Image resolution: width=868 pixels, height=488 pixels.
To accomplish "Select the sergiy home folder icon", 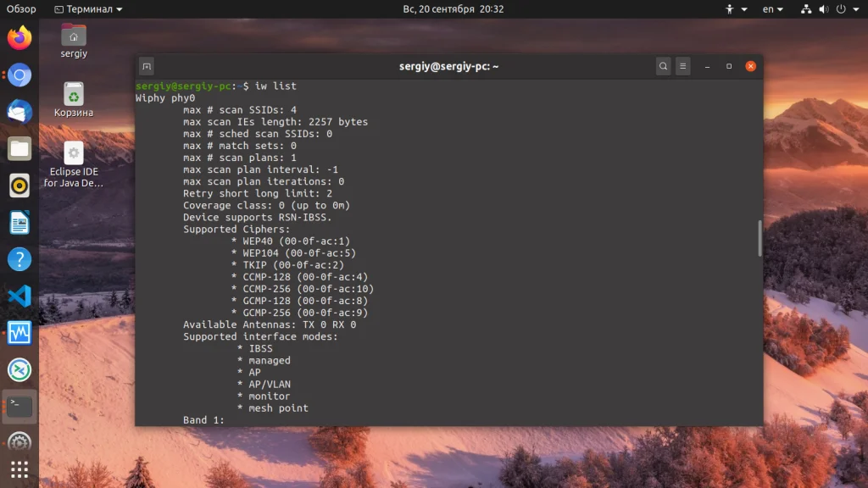I will pos(74,41).
